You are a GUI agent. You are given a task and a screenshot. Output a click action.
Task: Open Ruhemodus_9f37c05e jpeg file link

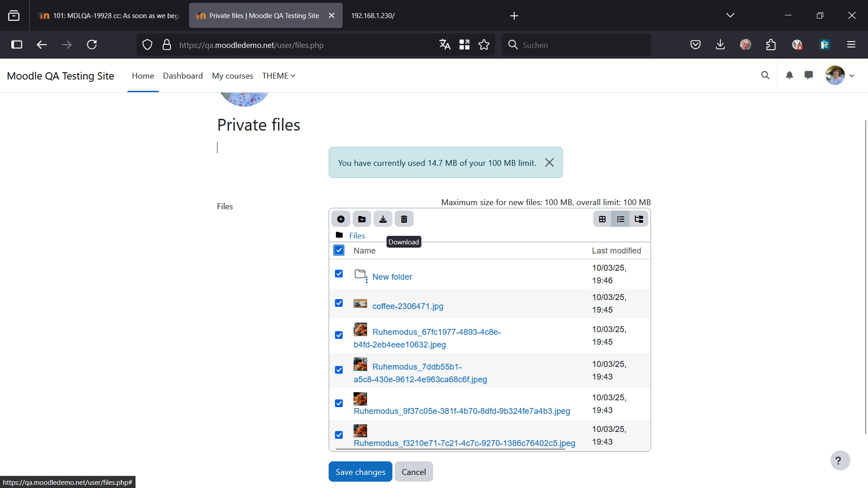tap(462, 411)
